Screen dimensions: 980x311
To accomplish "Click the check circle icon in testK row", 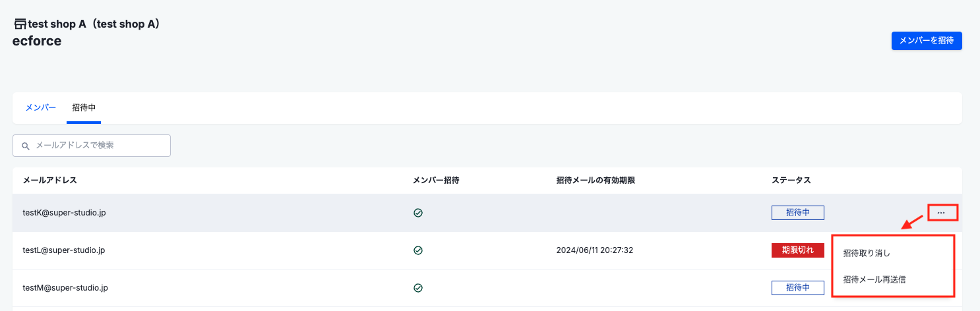I will [x=417, y=213].
